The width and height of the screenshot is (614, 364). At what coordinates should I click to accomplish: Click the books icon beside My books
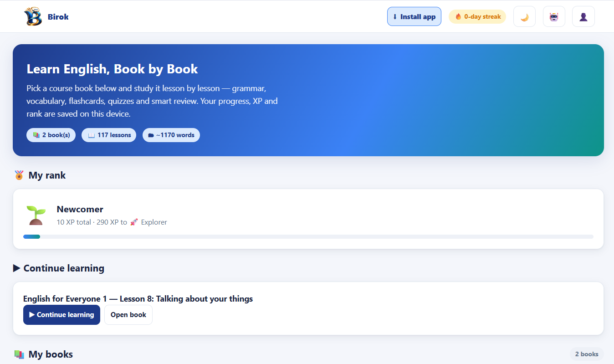(x=19, y=354)
